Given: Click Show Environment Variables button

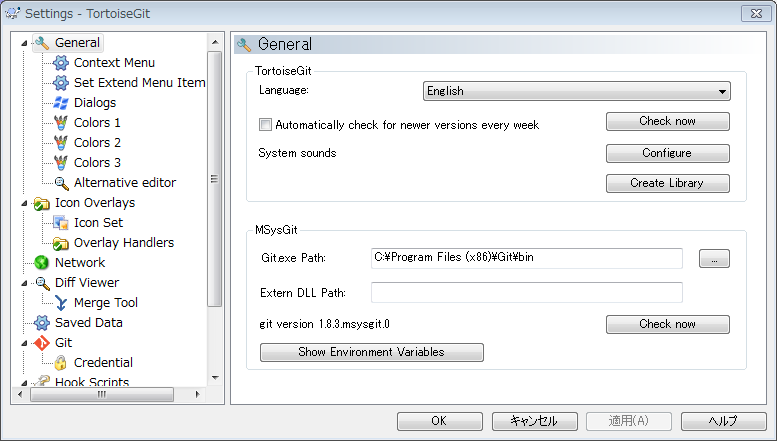Looking at the screenshot, I should [372, 352].
